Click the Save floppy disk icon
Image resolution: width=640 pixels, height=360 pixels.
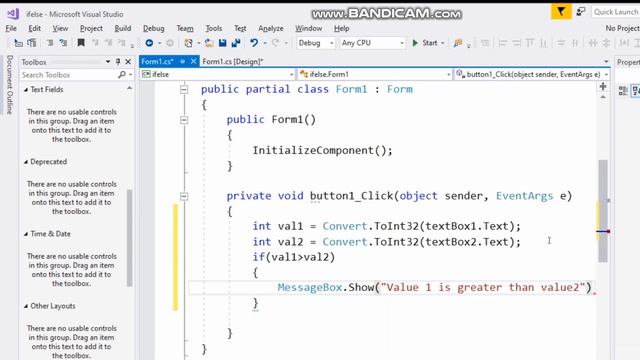222,43
